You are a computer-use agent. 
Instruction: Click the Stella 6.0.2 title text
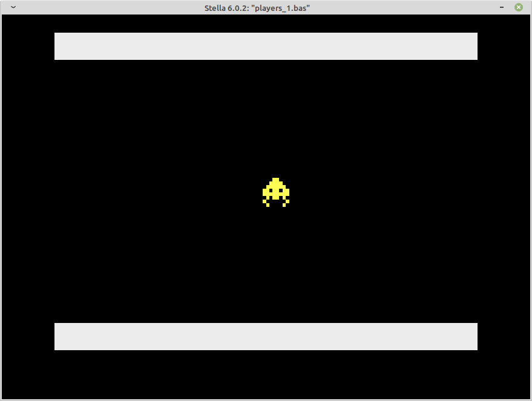pos(257,8)
